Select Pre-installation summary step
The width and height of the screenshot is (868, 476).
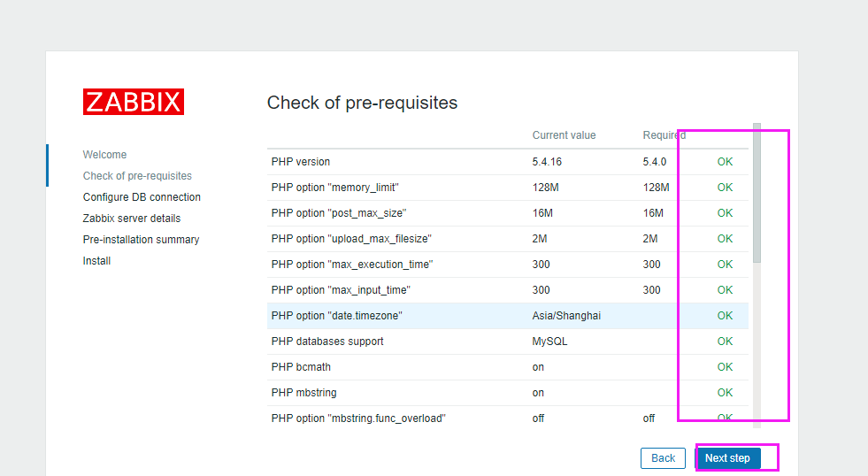tap(141, 240)
